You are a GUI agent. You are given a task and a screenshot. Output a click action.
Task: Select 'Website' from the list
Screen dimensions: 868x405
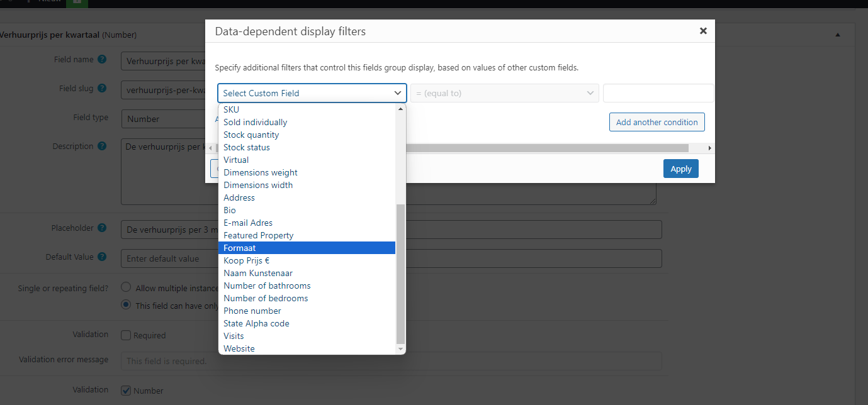pyautogui.click(x=307, y=348)
